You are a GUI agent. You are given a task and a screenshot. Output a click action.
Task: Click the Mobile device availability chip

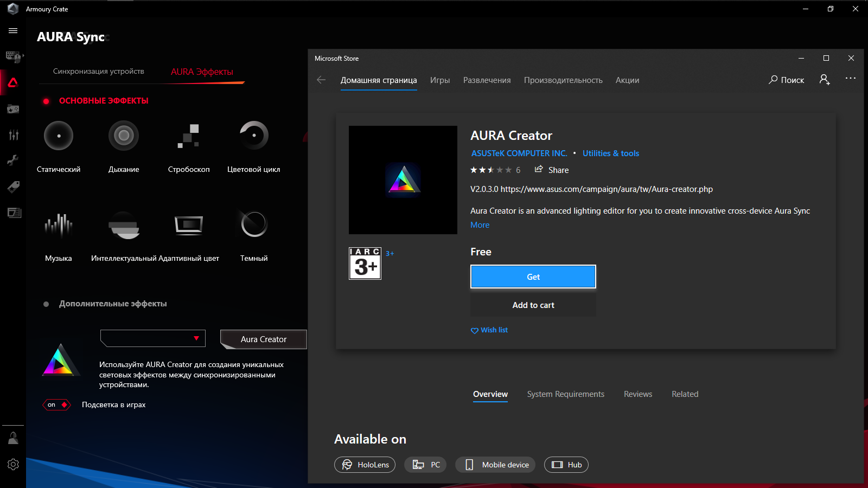click(495, 465)
